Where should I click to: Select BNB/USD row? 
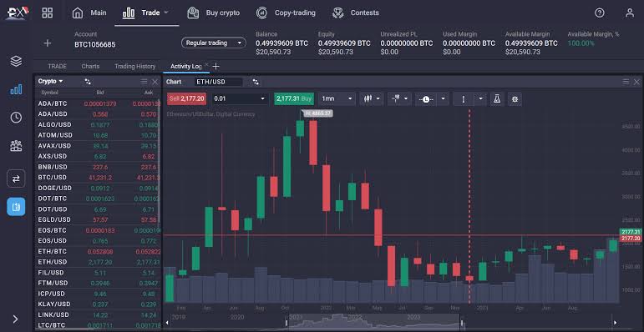pyautogui.click(x=98, y=167)
